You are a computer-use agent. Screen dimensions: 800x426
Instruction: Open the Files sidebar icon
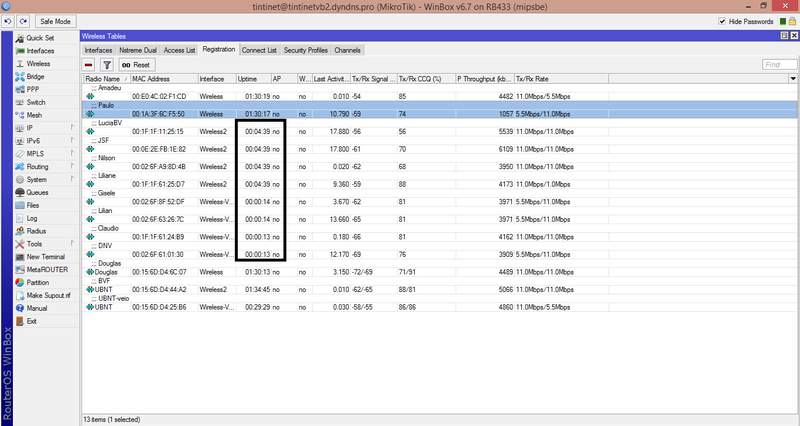pyautogui.click(x=20, y=205)
